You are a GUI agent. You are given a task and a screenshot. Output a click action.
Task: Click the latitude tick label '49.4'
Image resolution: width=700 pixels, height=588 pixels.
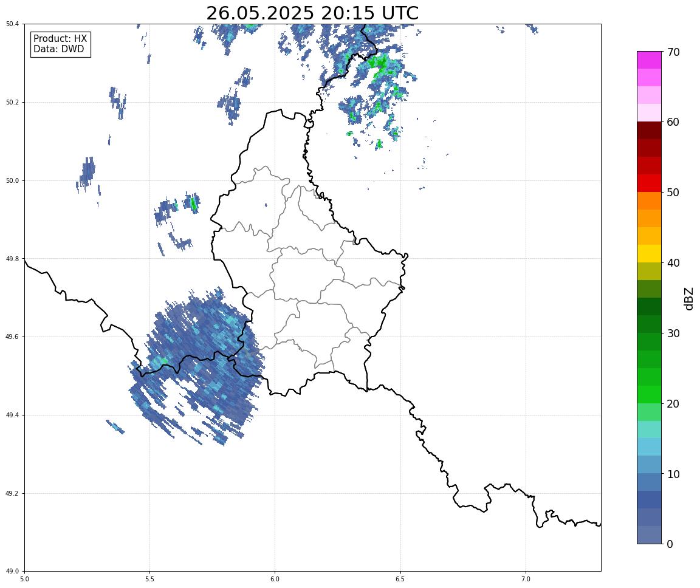tap(13, 415)
